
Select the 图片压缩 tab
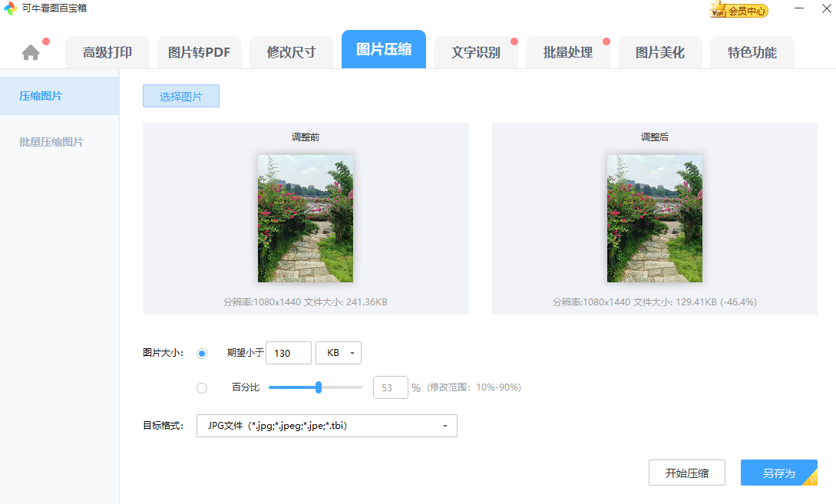(x=384, y=49)
